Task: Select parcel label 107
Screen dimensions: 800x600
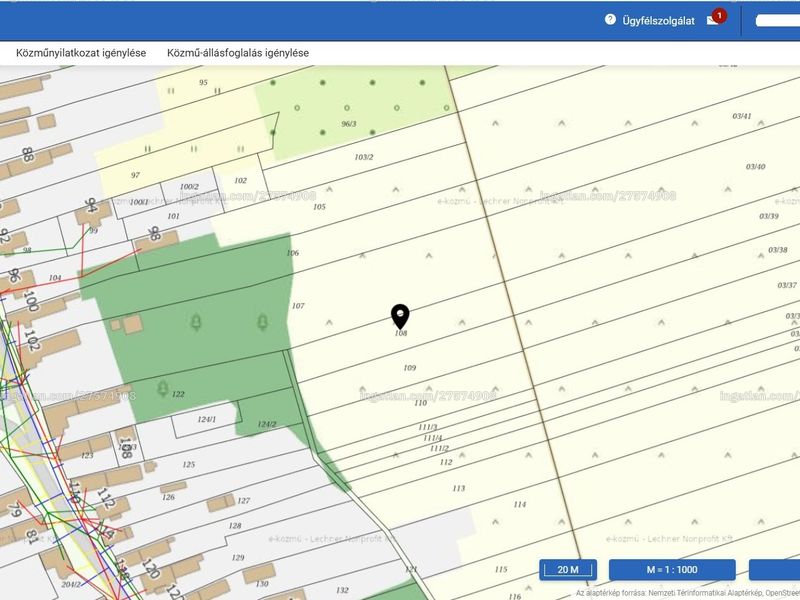Action: [x=298, y=306]
